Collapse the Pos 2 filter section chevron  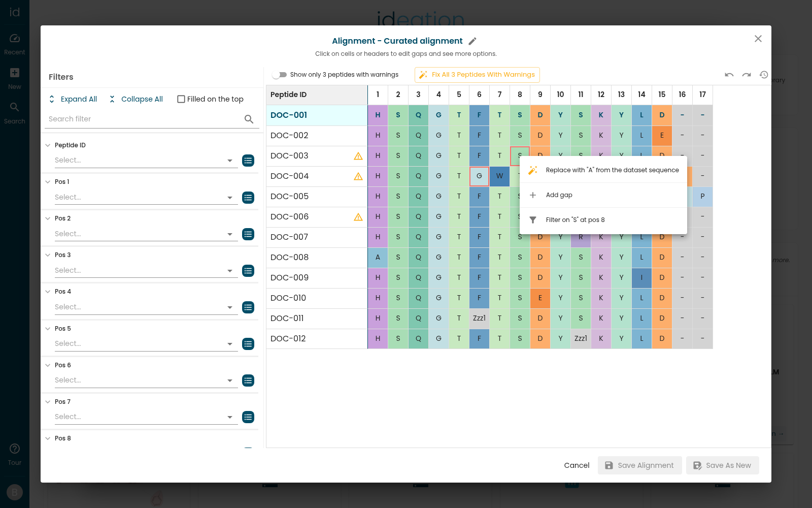coord(48,218)
